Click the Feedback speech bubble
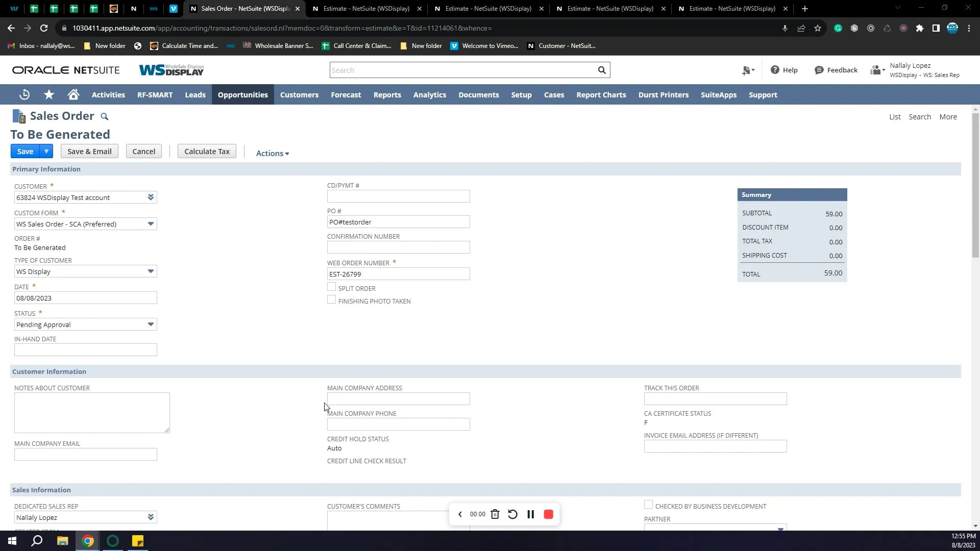Screen dimensions: 980x551 (819, 70)
